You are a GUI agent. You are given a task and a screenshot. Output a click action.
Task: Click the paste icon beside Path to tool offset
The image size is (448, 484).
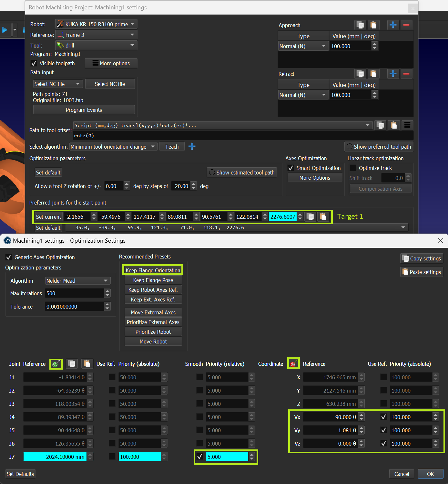click(x=393, y=125)
